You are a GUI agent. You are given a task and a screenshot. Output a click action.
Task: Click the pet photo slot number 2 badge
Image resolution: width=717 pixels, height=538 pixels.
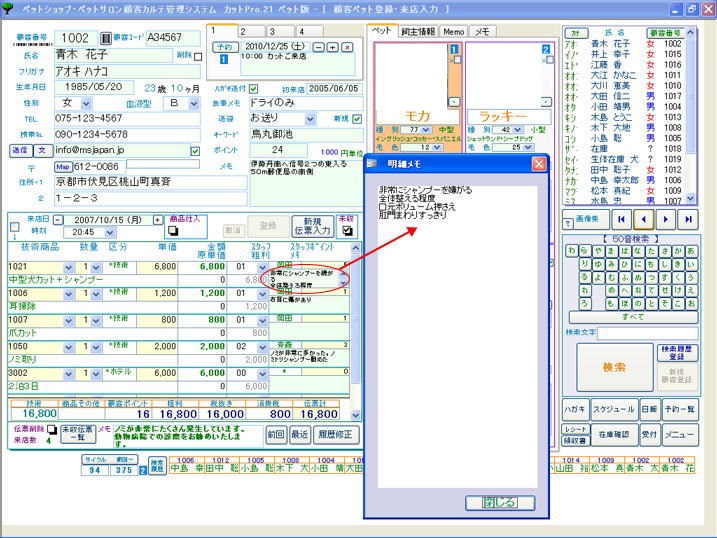(x=546, y=49)
